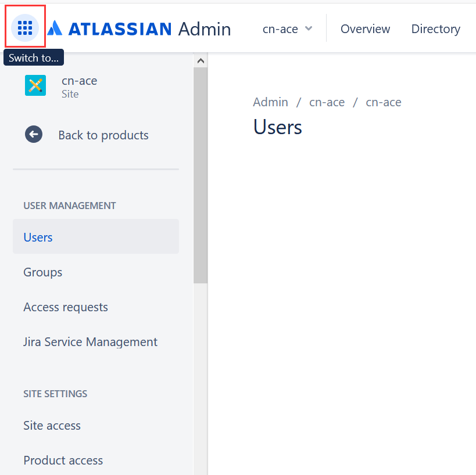
Task: Click the circular Back to products arrow icon
Action: click(x=34, y=134)
